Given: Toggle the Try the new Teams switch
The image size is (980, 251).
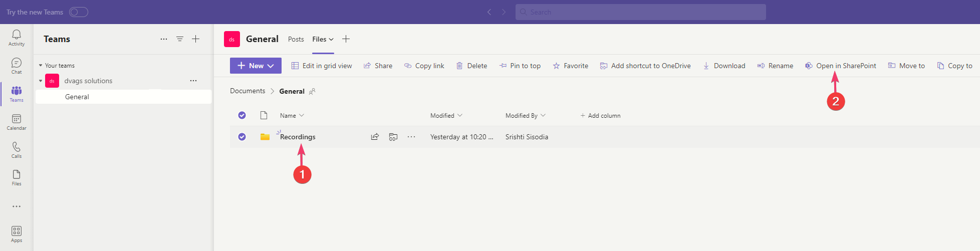Looking at the screenshot, I should pyautogui.click(x=79, y=12).
